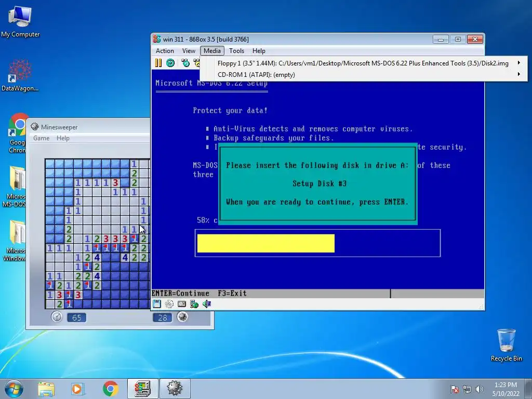Click the floppy disk status bar icon
The width and height of the screenshot is (532, 399).
coord(157,304)
